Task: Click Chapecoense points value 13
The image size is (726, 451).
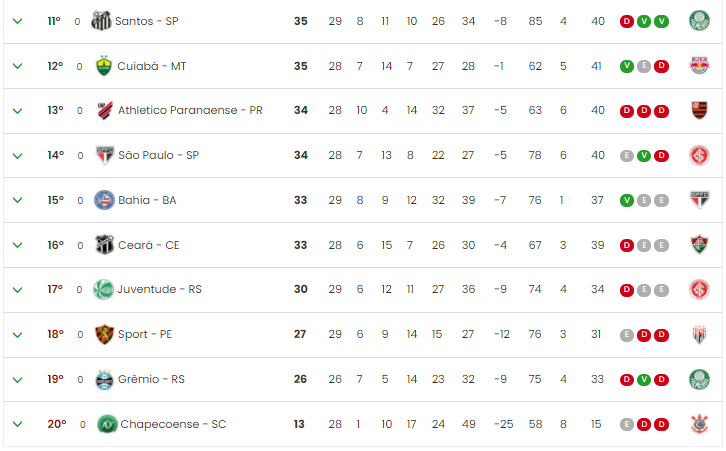Action: click(299, 424)
